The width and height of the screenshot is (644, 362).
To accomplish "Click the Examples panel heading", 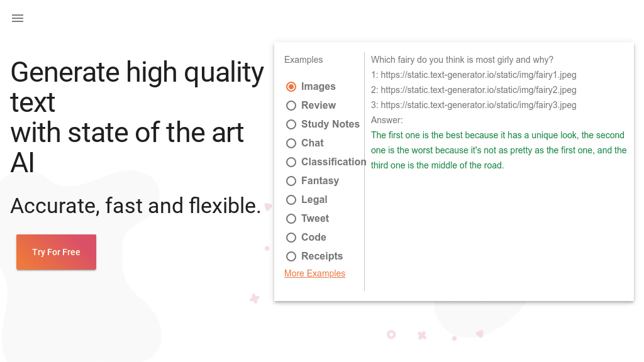I will [x=303, y=60].
